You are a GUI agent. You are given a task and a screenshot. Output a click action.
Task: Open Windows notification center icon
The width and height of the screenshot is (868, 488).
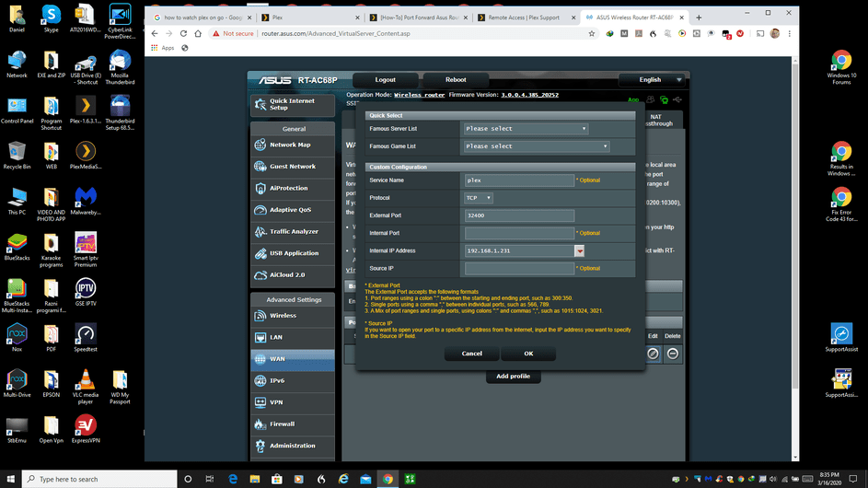tap(853, 479)
